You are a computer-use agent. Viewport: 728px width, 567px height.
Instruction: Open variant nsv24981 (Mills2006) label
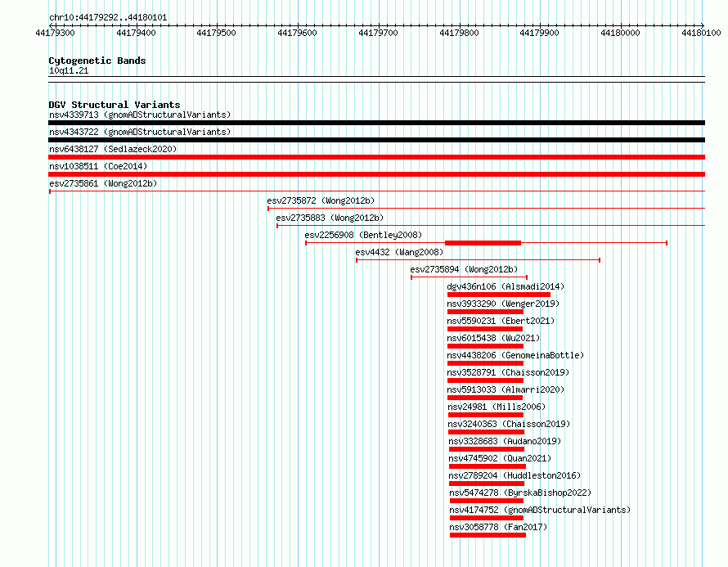point(497,407)
